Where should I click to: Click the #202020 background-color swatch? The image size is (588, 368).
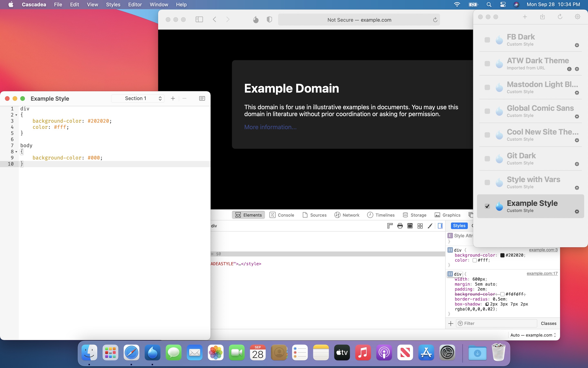coord(502,255)
